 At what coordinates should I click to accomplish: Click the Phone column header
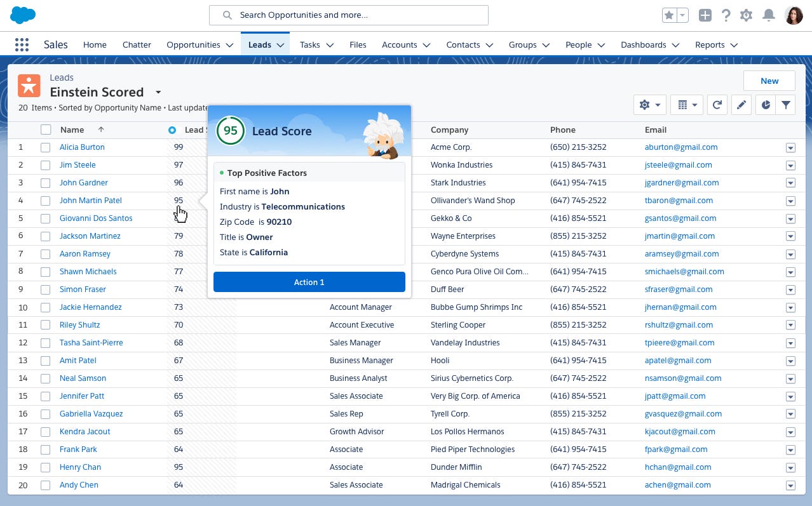563,130
